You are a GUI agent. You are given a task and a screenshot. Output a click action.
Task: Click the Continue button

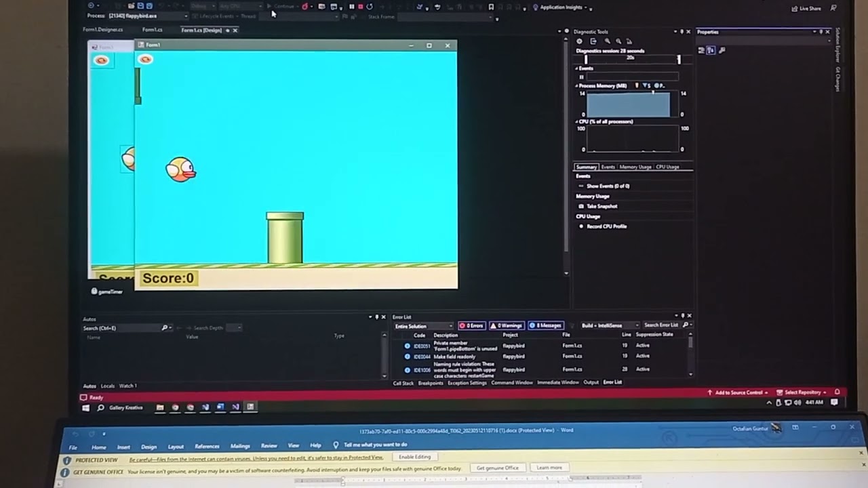pos(281,7)
